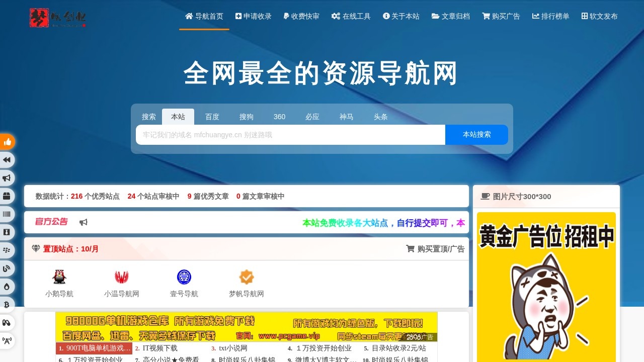Viewport: 644px width, 362px height.
Task: Open ranked link txt小说网
Action: click(x=232, y=348)
